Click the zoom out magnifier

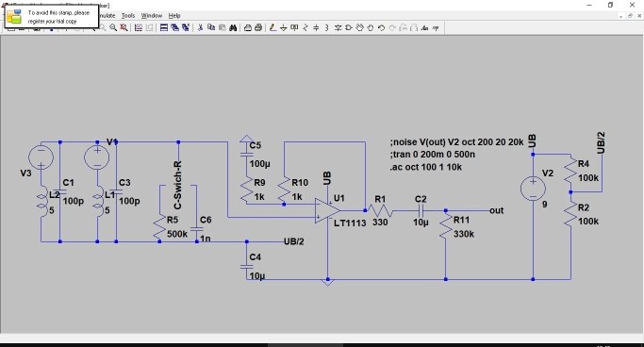(113, 28)
